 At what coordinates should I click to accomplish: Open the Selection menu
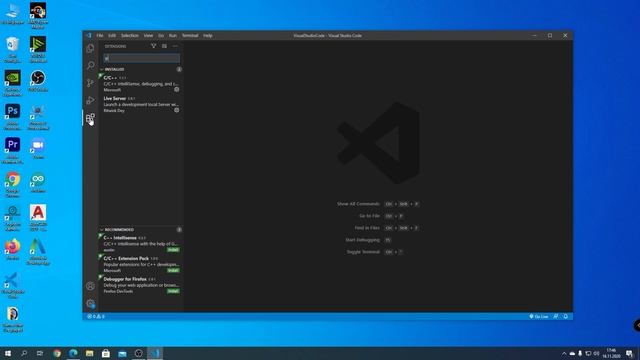pos(130,36)
